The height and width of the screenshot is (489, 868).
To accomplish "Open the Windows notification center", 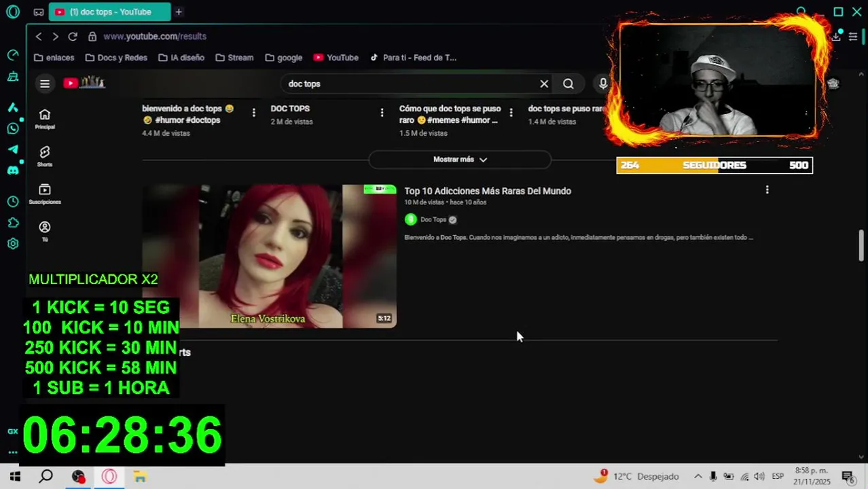I will 848,477.
